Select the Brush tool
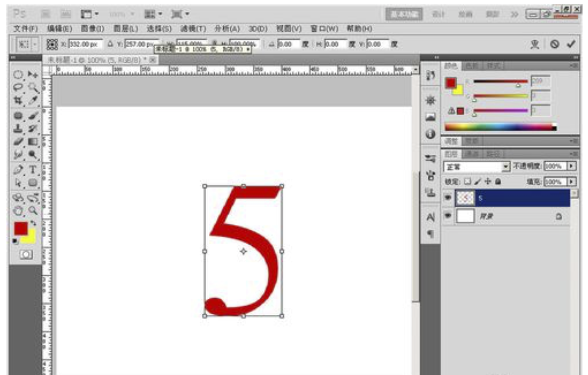The height and width of the screenshot is (375, 588). pos(33,115)
